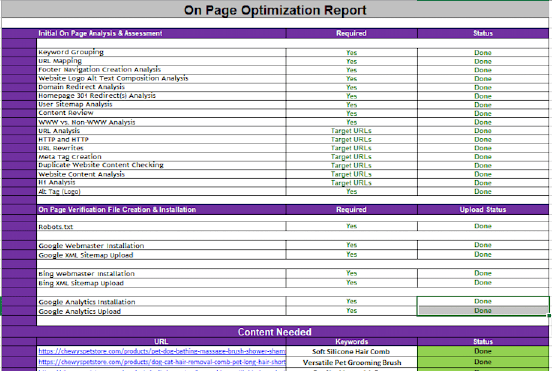
Task: Click 'Done' in Google Analytics Installation row
Action: 483,301
